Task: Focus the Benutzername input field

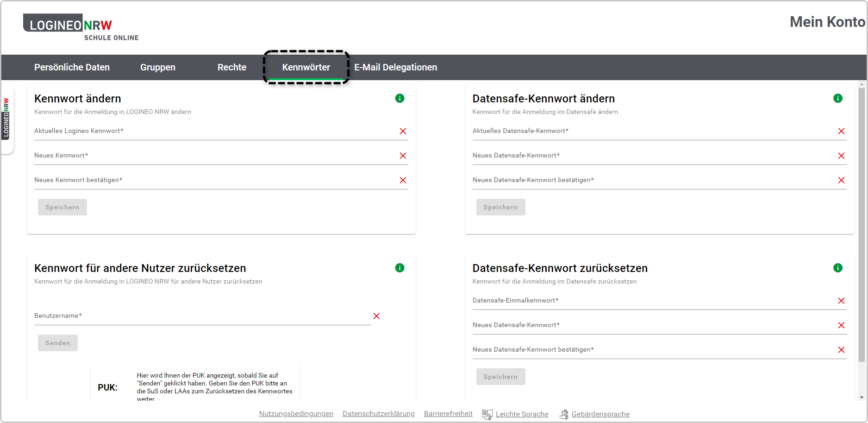Action: tap(202, 316)
